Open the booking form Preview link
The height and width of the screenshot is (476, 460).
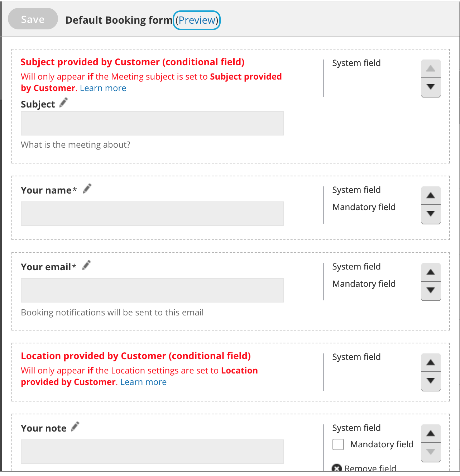pos(197,20)
